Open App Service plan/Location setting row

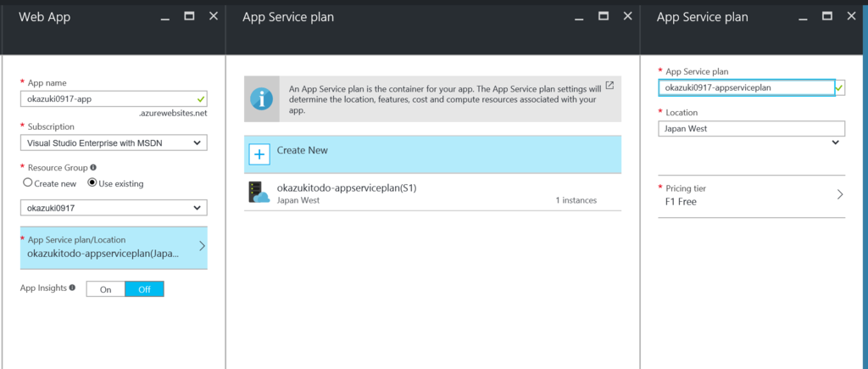[x=114, y=248]
